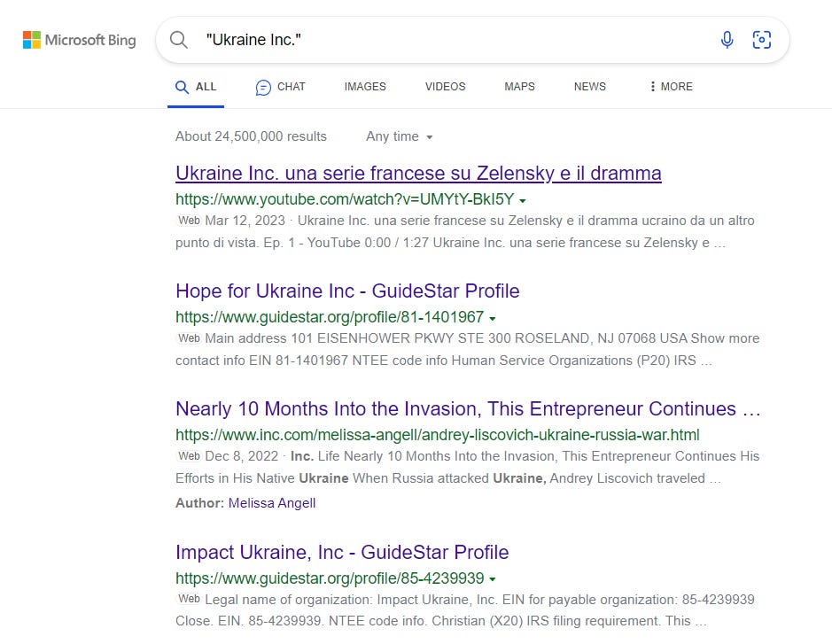Expand dropdown arrow beside 81-1401967 URL
Screen dimensions: 832x644
[493, 318]
